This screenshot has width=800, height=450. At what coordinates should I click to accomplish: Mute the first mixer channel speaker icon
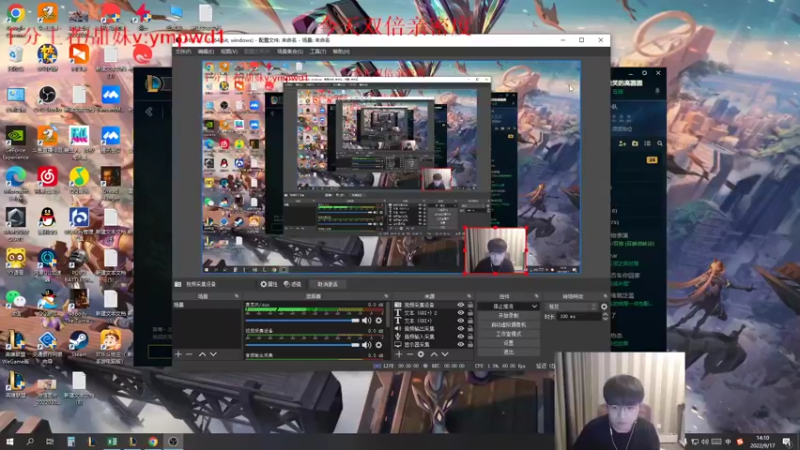point(366,320)
